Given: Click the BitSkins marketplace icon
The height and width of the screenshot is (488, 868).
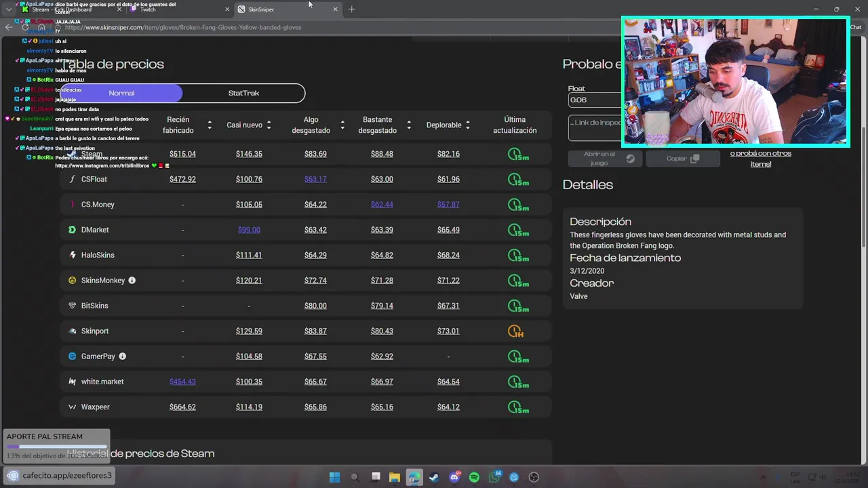Looking at the screenshot, I should 73,306.
